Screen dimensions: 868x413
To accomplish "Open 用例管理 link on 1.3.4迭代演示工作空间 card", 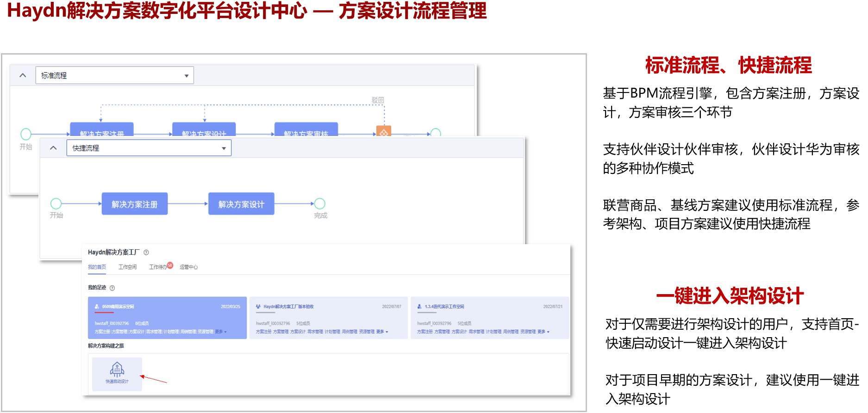I will click(x=511, y=332).
